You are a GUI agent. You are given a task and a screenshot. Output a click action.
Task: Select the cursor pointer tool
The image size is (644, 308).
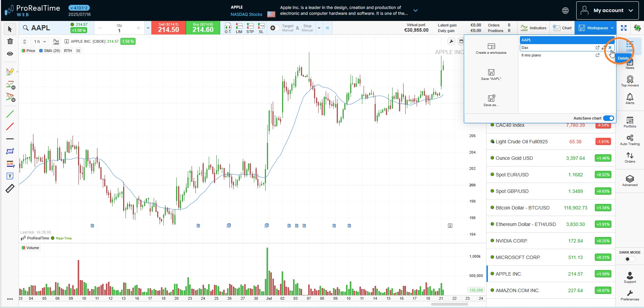tap(10, 29)
